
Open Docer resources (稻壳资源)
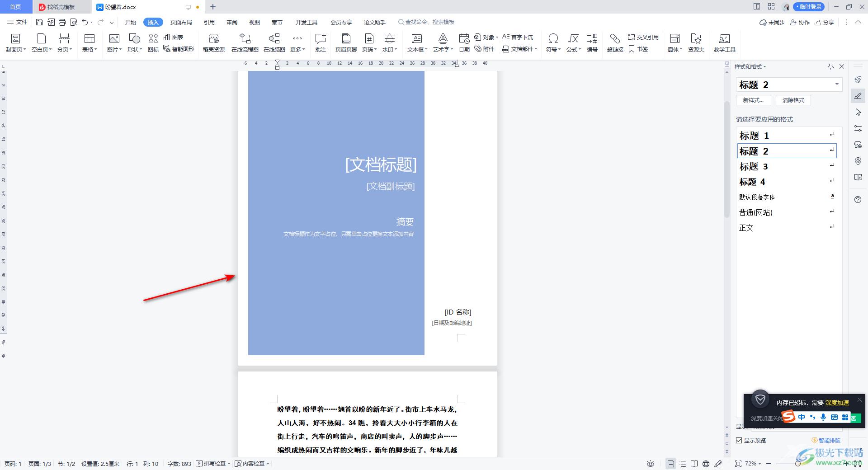tap(214, 43)
